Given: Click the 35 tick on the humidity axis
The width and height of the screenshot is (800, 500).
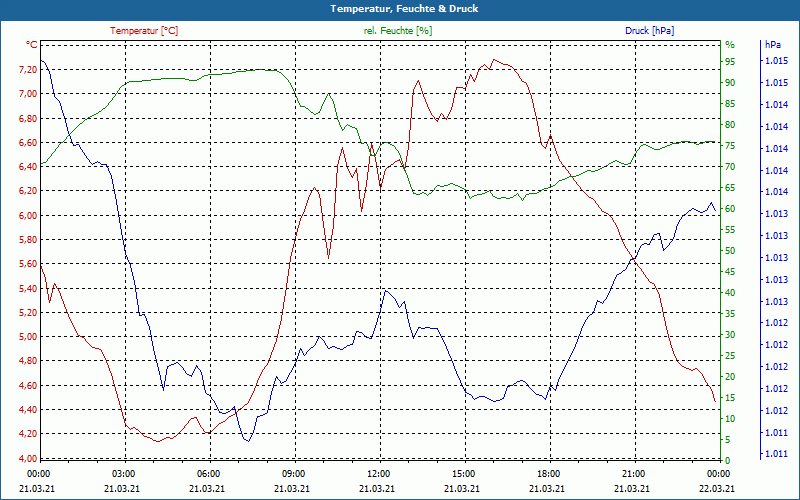Looking at the screenshot, I should (x=730, y=314).
